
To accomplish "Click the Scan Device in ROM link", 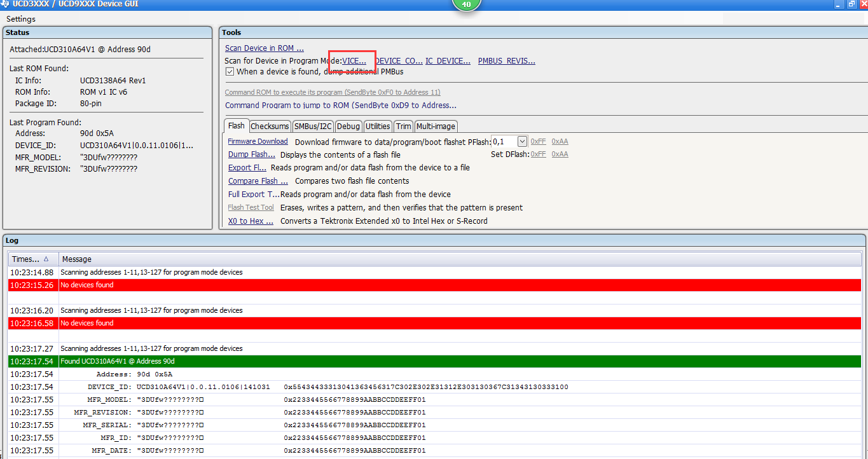I will [265, 48].
